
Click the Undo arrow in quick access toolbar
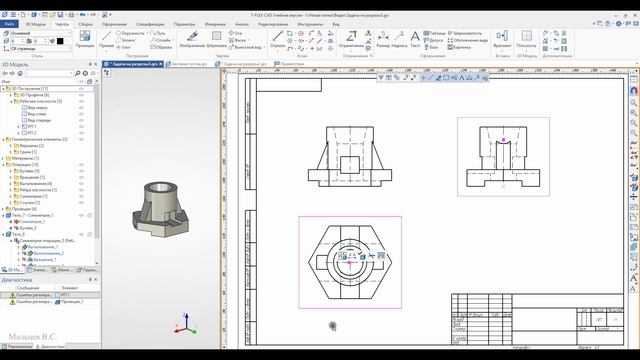point(83,15)
